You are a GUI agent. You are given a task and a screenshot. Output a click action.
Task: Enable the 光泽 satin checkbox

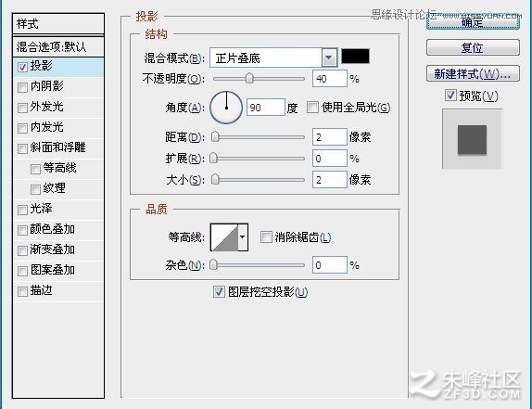22,210
